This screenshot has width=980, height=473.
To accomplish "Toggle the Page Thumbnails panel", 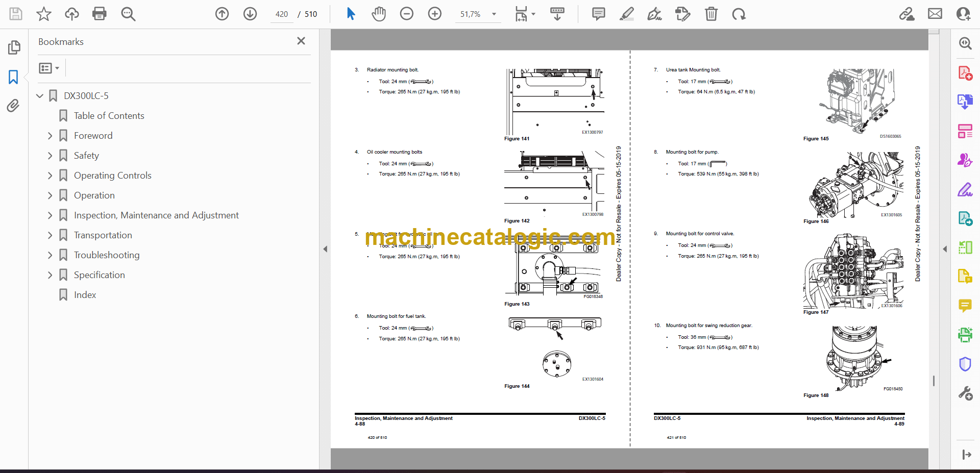I will [x=14, y=47].
